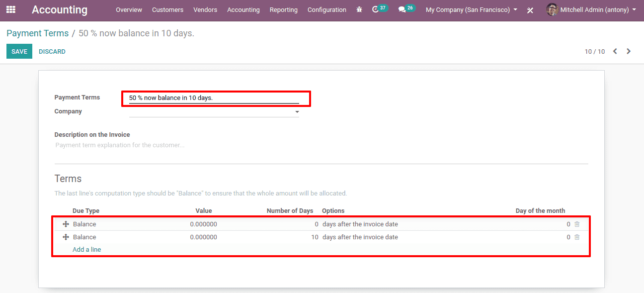Sort by the Value column header
This screenshot has height=293, width=644.
(204, 211)
